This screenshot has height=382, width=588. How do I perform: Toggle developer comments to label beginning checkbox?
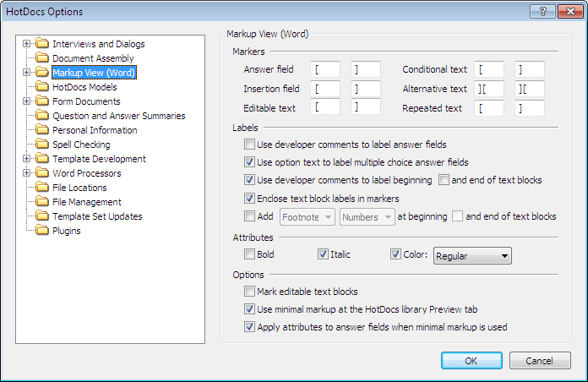[249, 180]
